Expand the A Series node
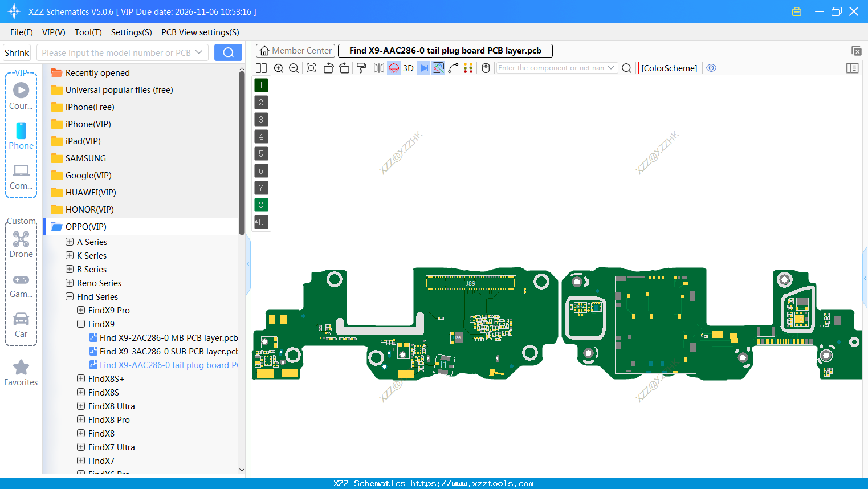868x489 pixels. pyautogui.click(x=70, y=242)
